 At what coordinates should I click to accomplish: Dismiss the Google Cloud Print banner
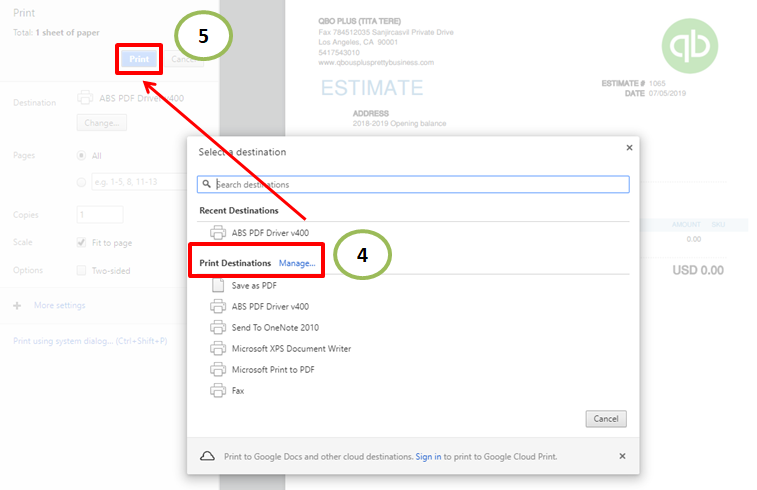(622, 456)
